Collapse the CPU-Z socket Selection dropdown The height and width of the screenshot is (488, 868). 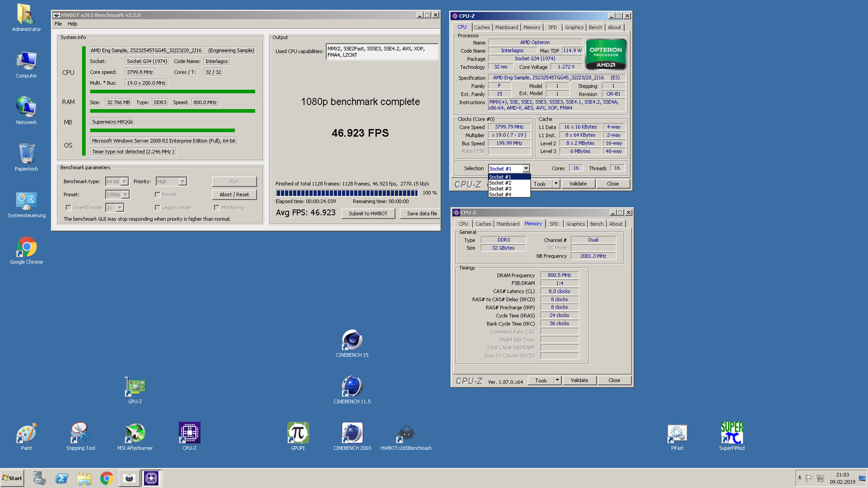[526, 169]
